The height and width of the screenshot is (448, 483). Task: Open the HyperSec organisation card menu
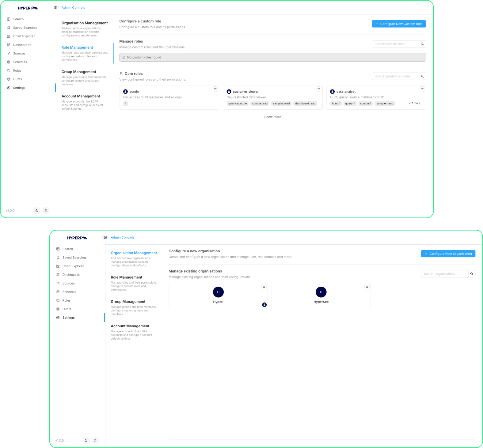(367, 287)
